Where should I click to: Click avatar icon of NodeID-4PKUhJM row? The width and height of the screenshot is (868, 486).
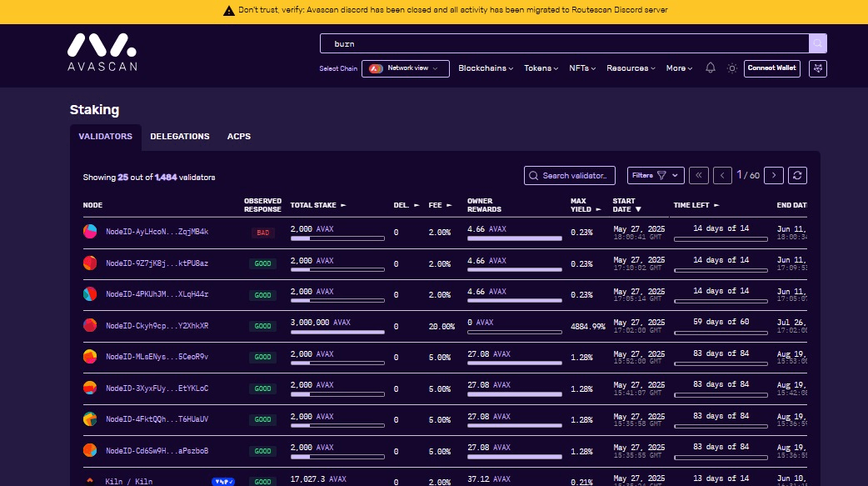coord(90,293)
